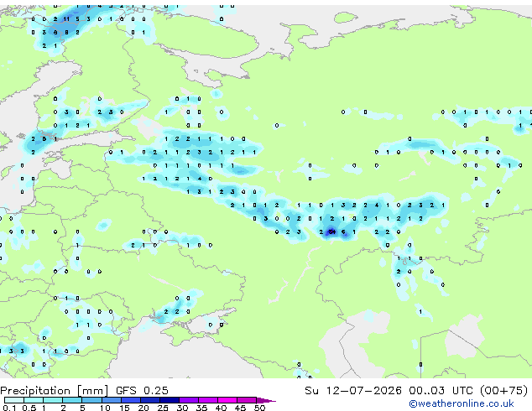The height and width of the screenshot is (411, 532).
Task: Click the 0.5–1 mm legend swatch
Action: 34,400
